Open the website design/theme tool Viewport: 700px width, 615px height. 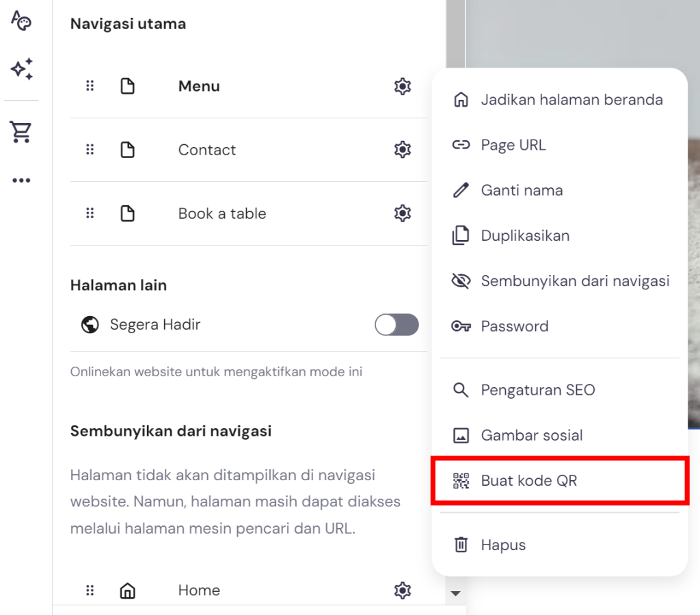[21, 21]
